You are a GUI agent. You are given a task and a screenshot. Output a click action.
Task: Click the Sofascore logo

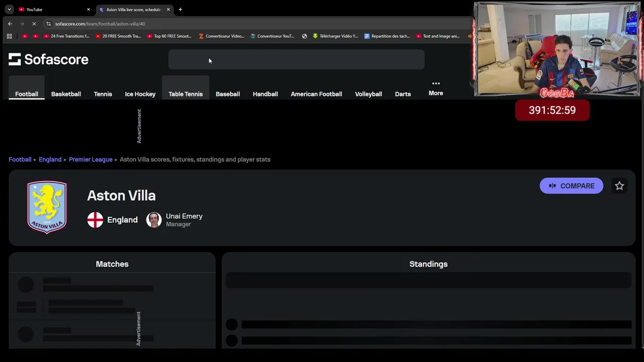click(x=48, y=59)
